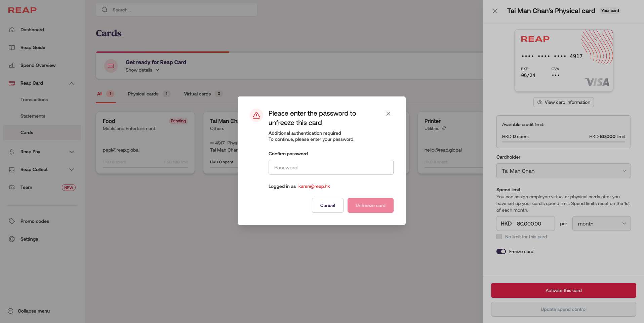644x323 pixels.
Task: Toggle the Freeze card switch
Action: 501,251
